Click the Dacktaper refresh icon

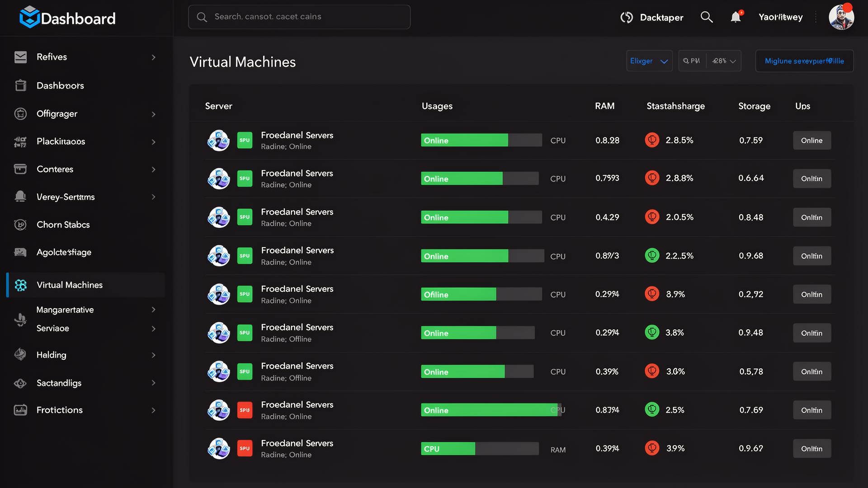click(627, 17)
